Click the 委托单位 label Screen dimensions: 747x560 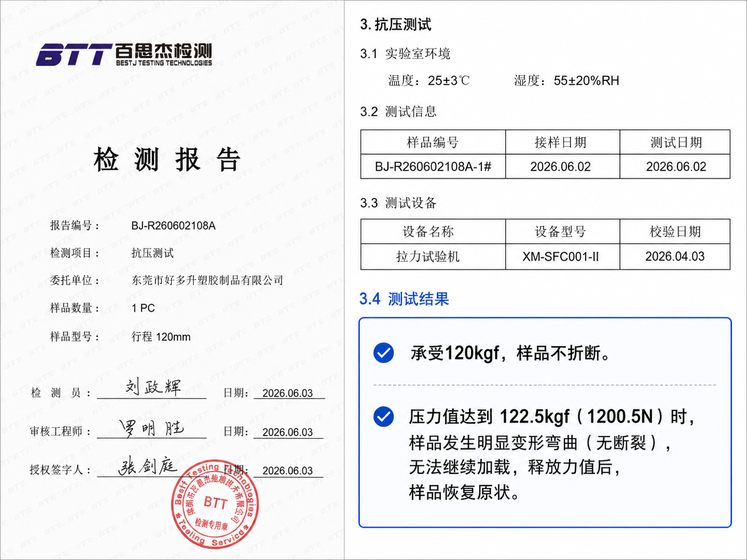(x=75, y=281)
